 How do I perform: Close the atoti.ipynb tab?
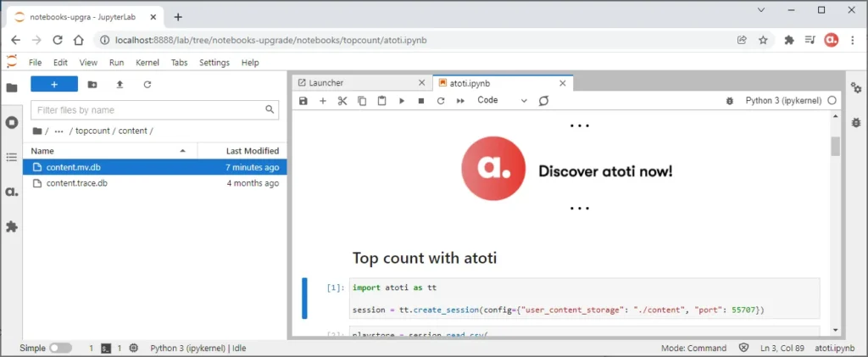pyautogui.click(x=563, y=83)
